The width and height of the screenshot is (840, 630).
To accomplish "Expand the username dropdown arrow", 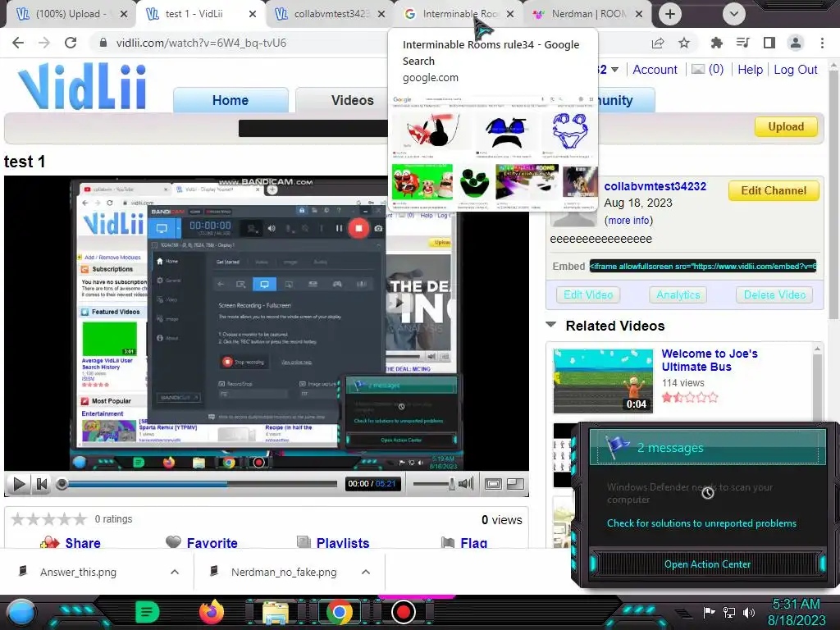I will point(614,70).
